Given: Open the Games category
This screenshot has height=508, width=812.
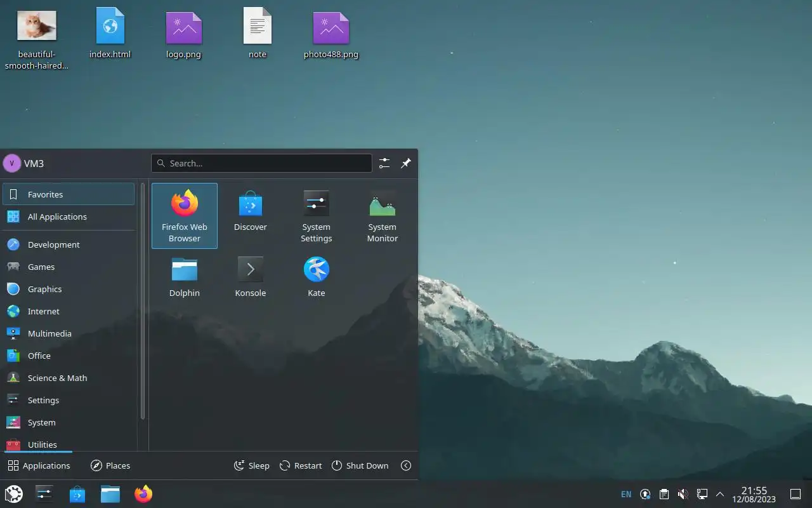Looking at the screenshot, I should (x=69, y=267).
